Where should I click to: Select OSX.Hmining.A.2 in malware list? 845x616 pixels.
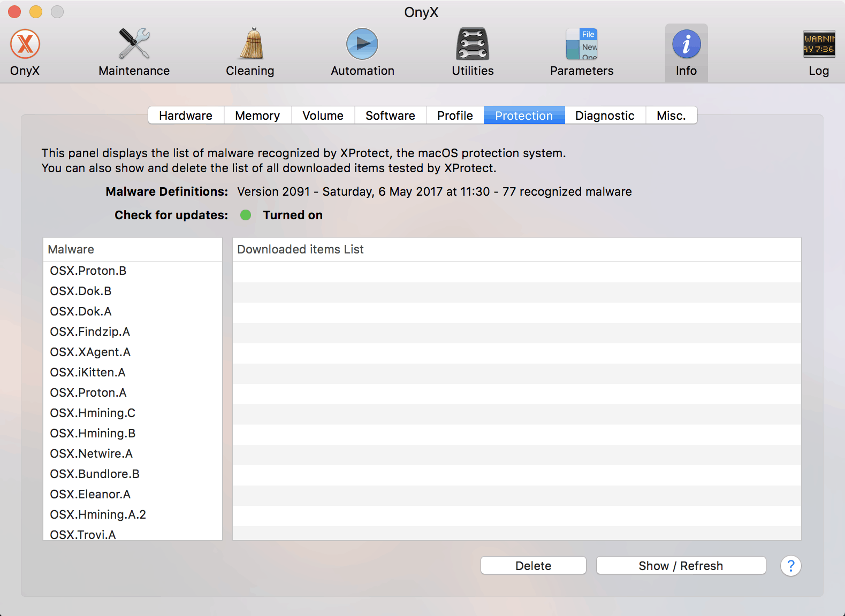(133, 515)
